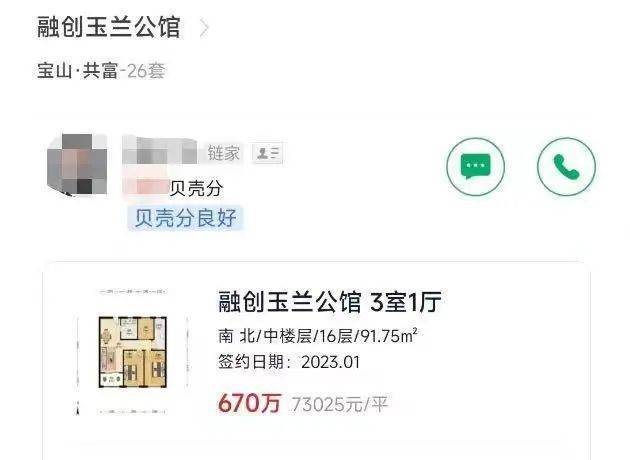
Task: Select the 链家 agency tag
Action: pos(223,153)
